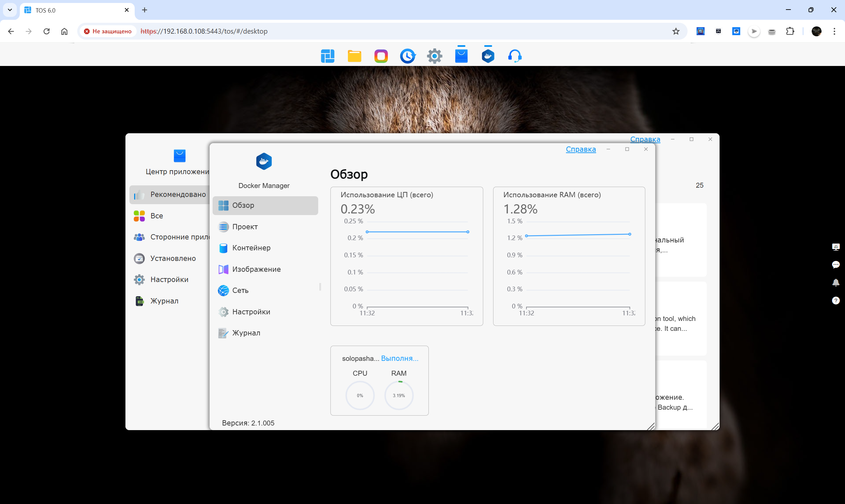This screenshot has width=845, height=504.
Task: Launch File Manager from the top dock
Action: click(x=355, y=56)
